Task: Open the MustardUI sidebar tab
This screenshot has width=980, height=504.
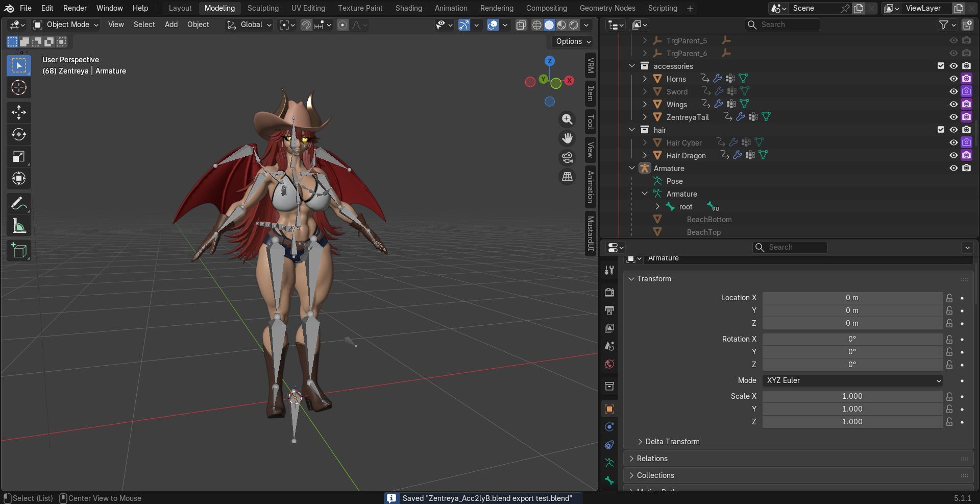Action: [x=591, y=233]
